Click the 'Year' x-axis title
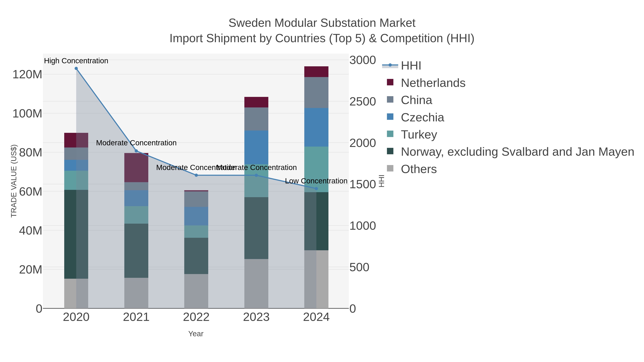This screenshot has width=644, height=362. (196, 334)
